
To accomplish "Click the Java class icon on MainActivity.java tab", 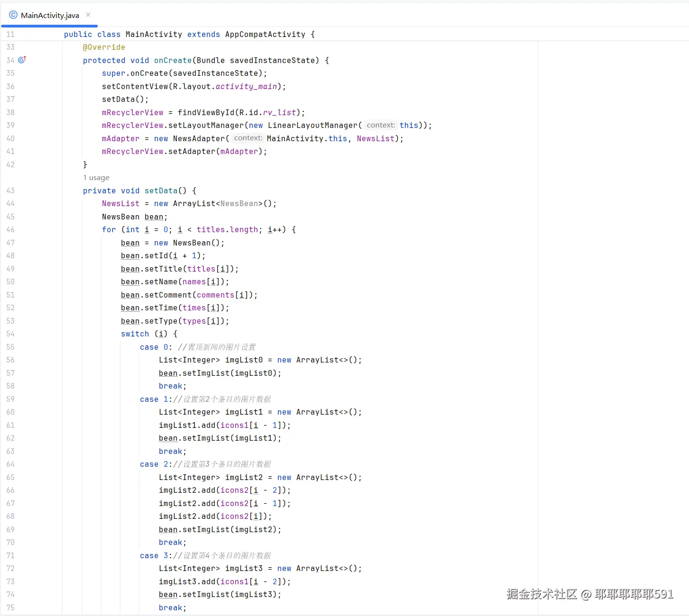I will point(13,15).
